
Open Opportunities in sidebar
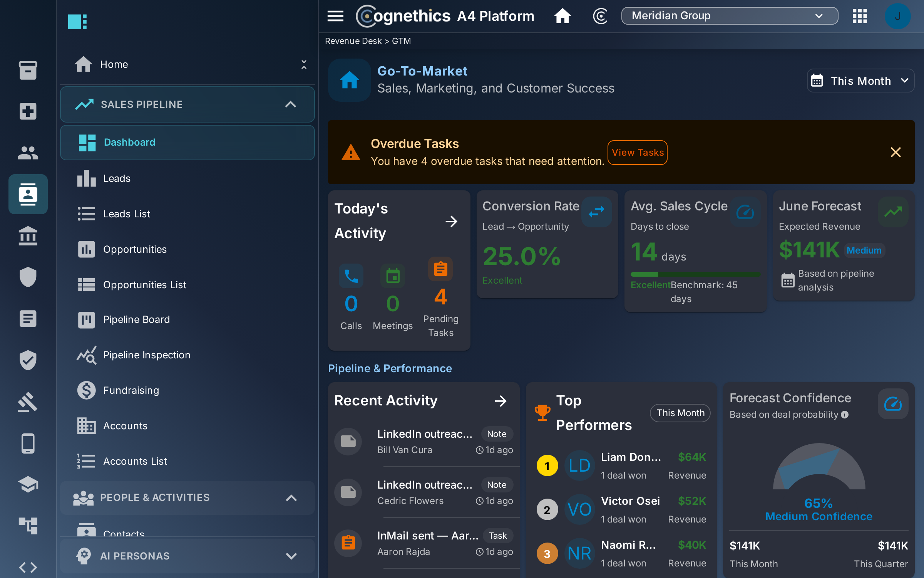[187, 249]
